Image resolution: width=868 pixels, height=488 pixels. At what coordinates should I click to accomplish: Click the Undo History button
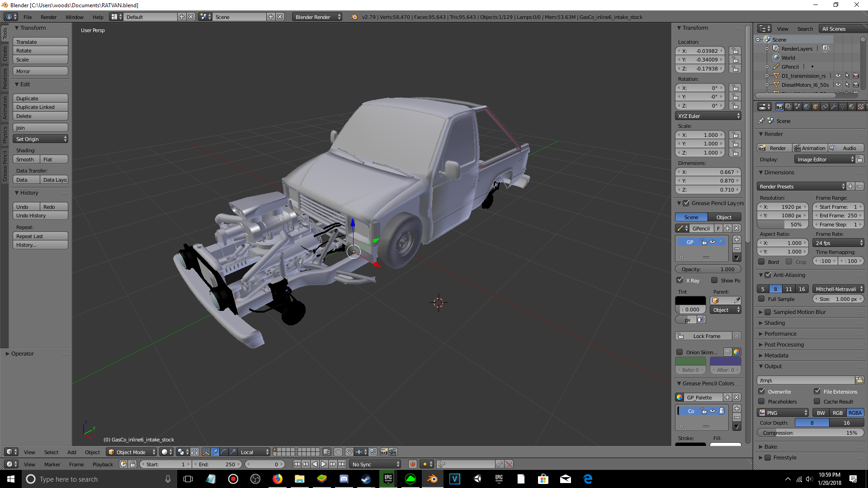coord(40,216)
